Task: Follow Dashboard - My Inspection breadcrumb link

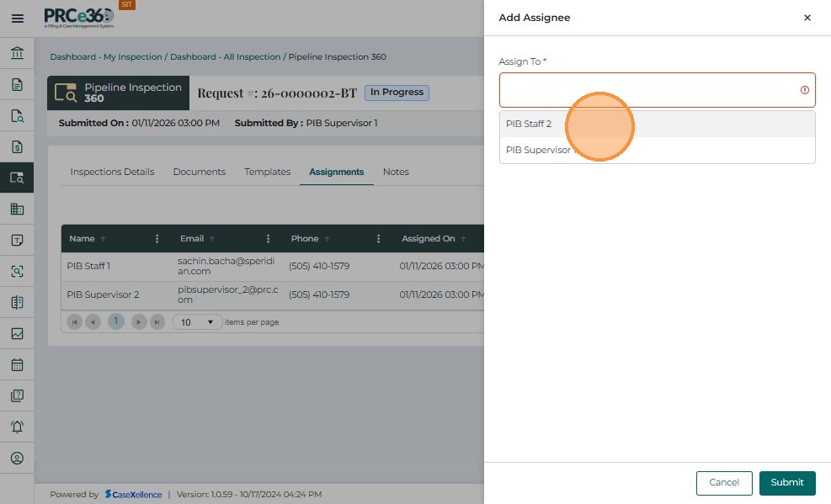Action: pyautogui.click(x=106, y=57)
